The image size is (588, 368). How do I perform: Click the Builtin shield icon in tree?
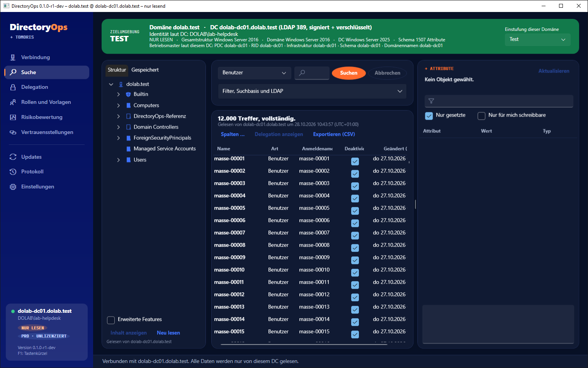128,94
